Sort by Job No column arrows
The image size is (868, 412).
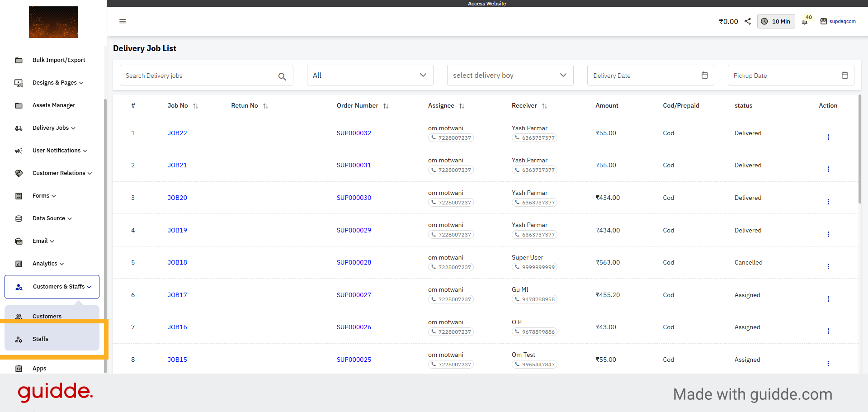[196, 106]
